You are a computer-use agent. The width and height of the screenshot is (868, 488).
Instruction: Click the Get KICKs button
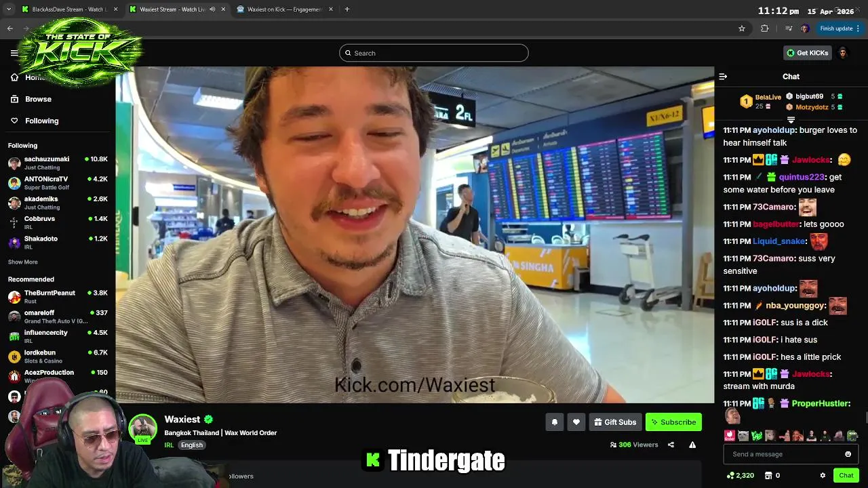pos(807,53)
